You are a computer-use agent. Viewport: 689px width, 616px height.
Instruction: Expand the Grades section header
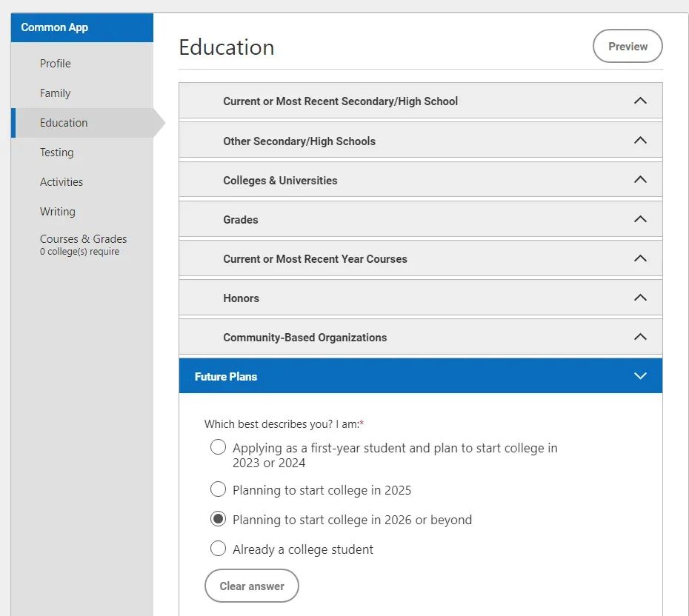click(x=421, y=219)
